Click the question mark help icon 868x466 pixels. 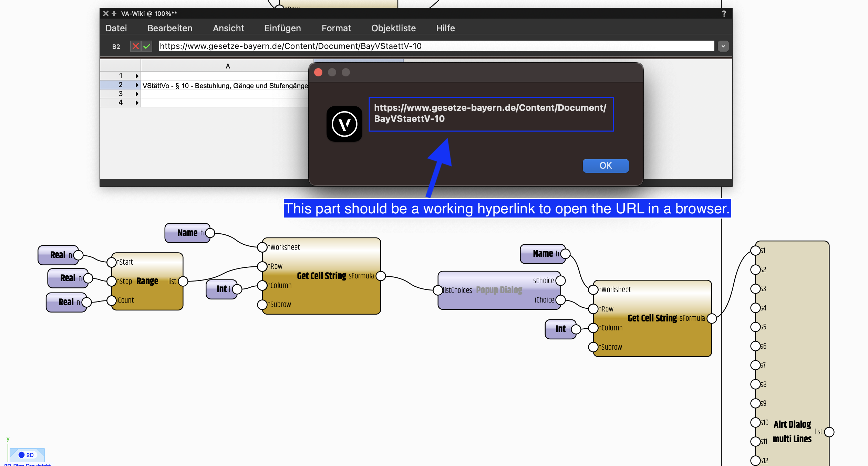coord(724,13)
